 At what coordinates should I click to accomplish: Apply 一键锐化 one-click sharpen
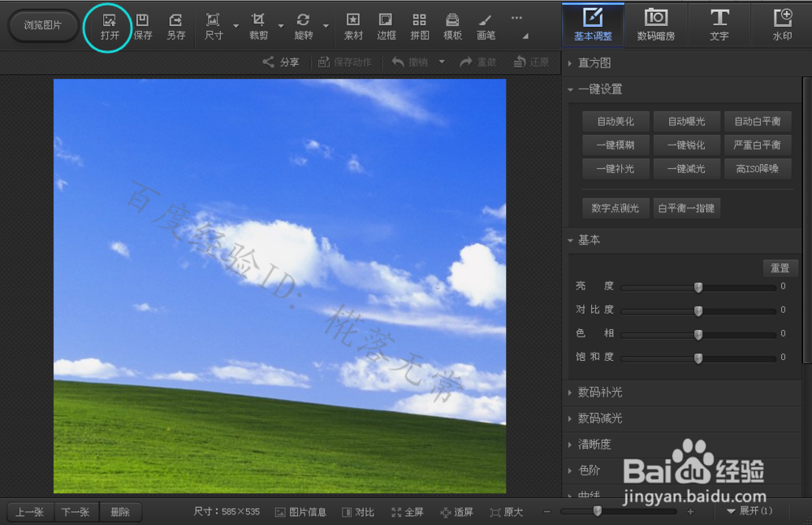click(x=687, y=145)
